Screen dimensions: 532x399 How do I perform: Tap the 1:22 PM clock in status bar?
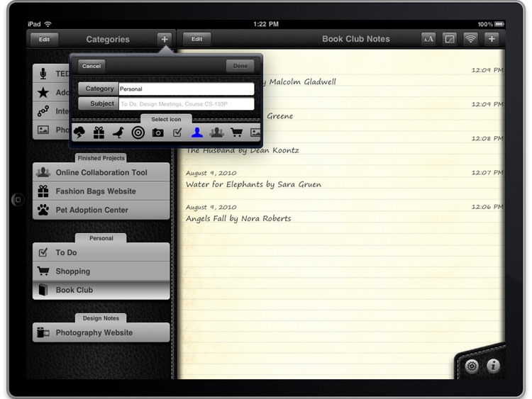point(266,24)
